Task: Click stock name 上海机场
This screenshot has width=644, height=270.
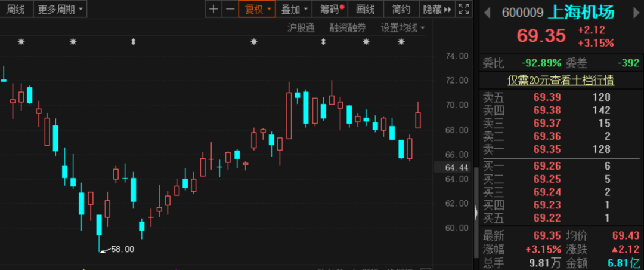Action: (581, 13)
